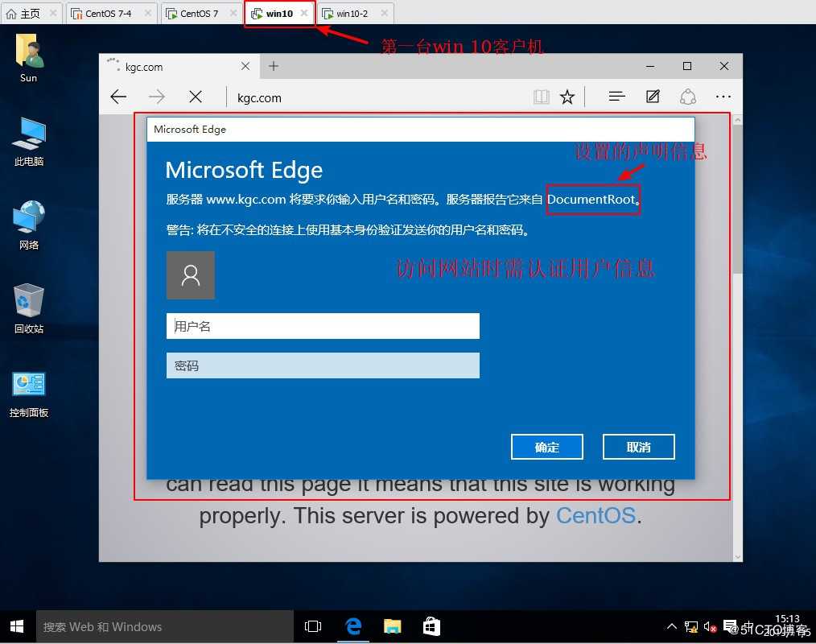This screenshot has width=816, height=644.
Task: Click the volume tray icon
Action: point(710,627)
